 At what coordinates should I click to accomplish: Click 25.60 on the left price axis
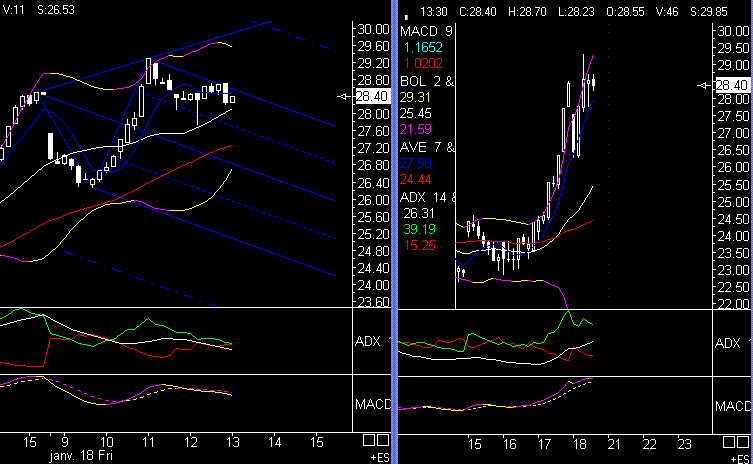374,217
